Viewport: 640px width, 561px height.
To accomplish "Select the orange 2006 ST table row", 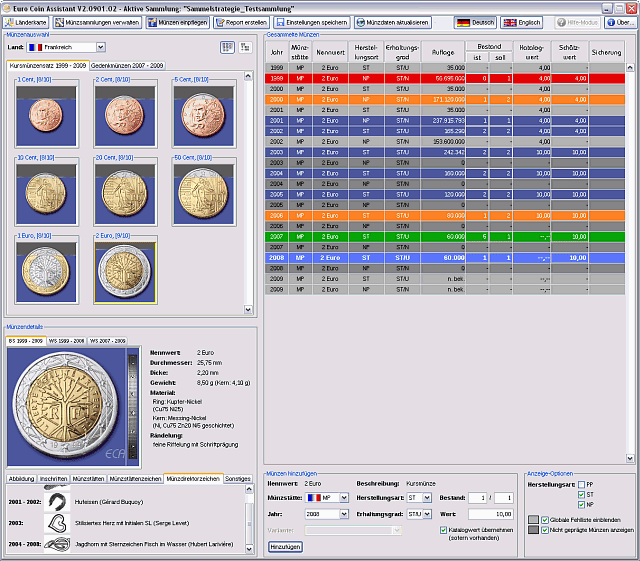I will point(445,216).
